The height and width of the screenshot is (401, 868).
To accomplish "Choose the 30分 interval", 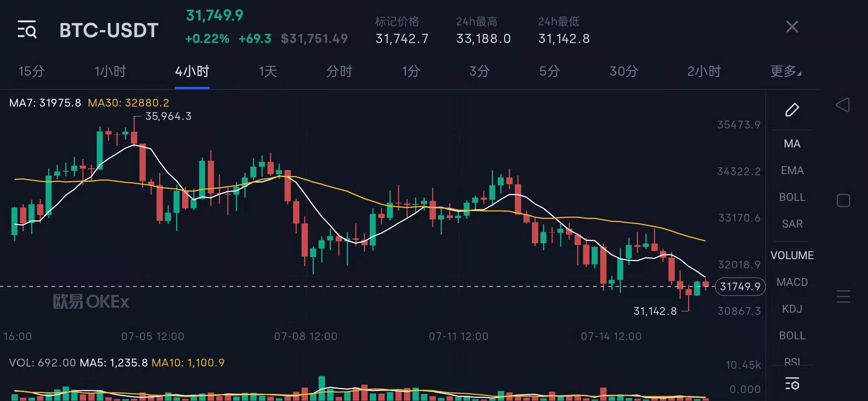I will pos(624,71).
